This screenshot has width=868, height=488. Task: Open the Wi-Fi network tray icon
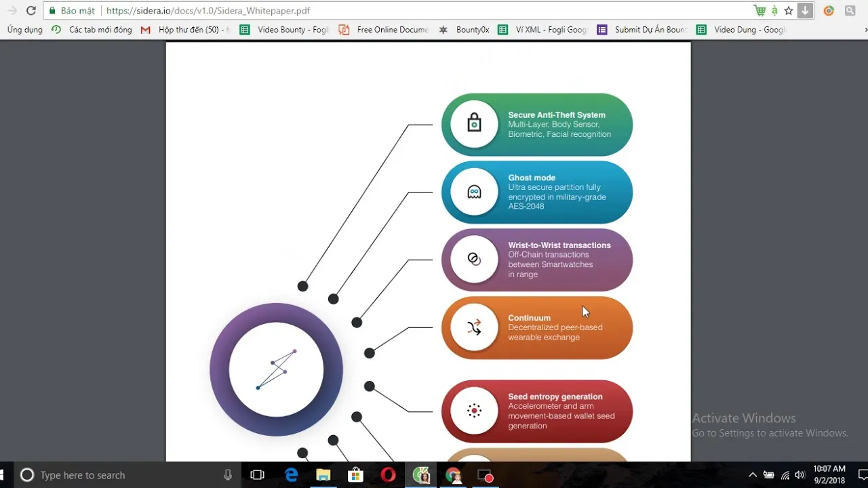point(785,475)
